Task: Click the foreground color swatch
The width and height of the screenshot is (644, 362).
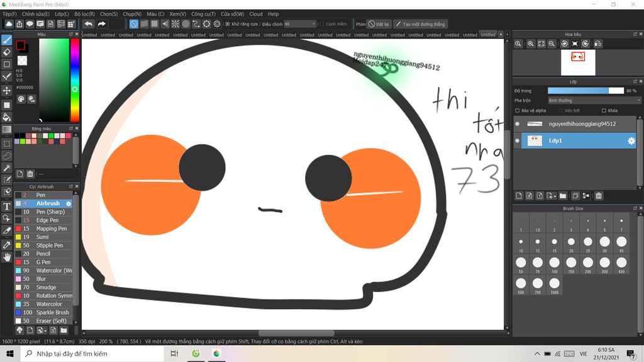Action: click(21, 45)
